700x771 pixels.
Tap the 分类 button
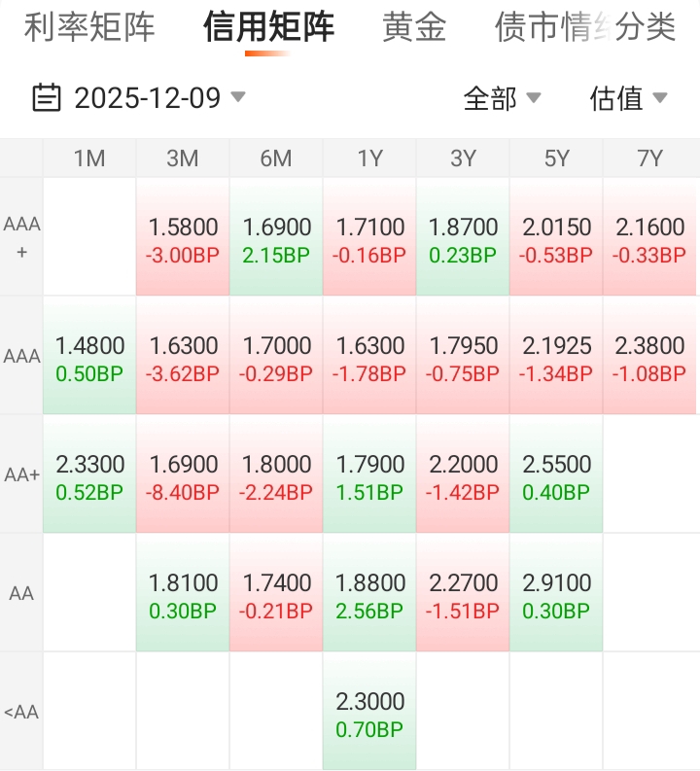[x=646, y=27]
